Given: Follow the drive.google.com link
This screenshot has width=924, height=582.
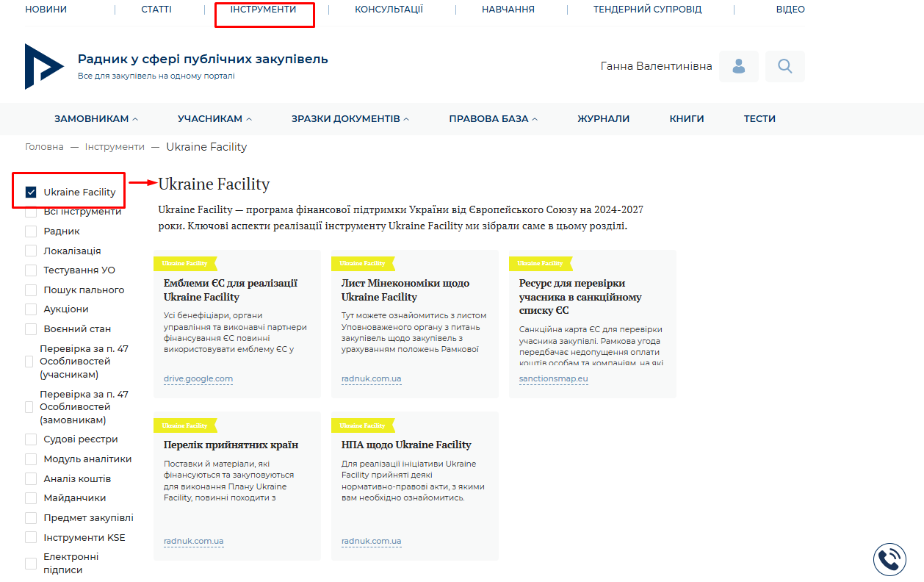Looking at the screenshot, I should pos(198,379).
